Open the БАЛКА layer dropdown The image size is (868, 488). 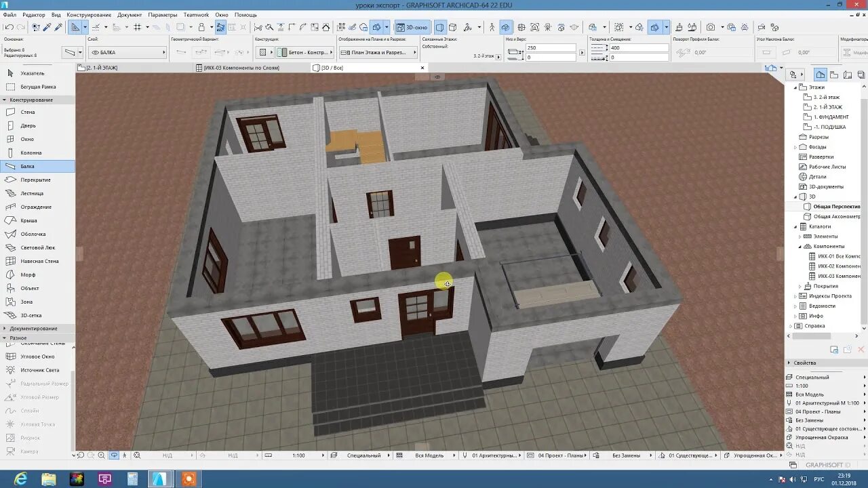point(127,52)
